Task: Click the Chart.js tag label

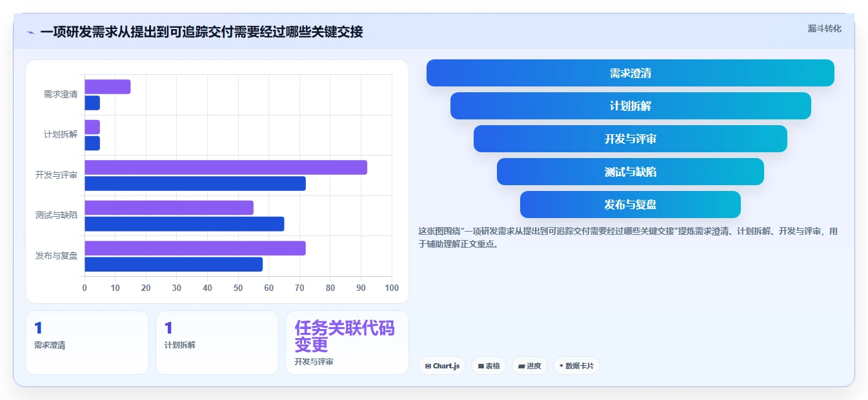Action: click(446, 366)
